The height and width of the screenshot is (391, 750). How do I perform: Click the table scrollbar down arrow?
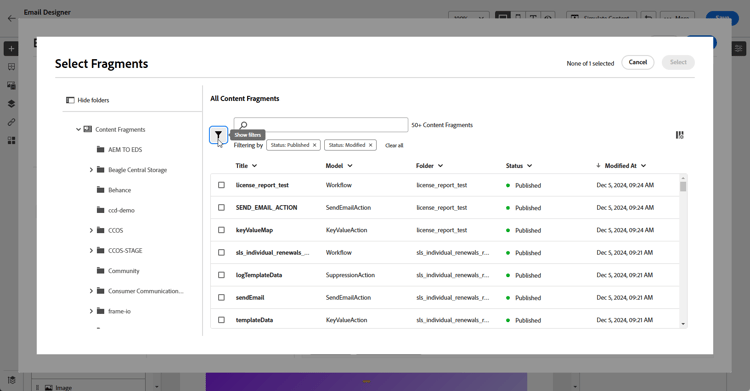pos(683,324)
